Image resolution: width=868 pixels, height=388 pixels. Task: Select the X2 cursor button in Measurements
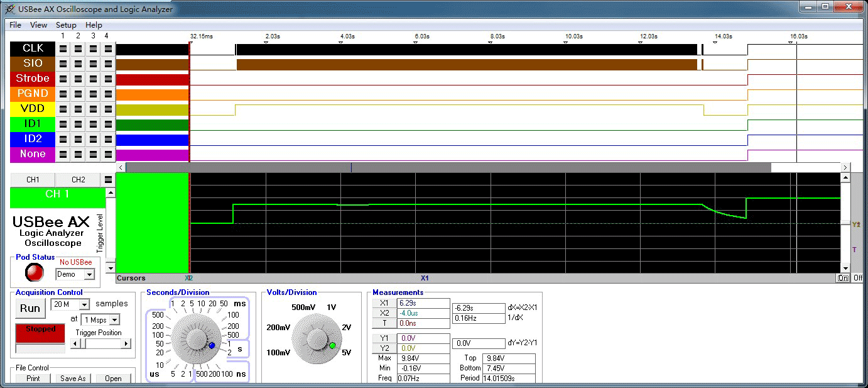[x=385, y=313]
